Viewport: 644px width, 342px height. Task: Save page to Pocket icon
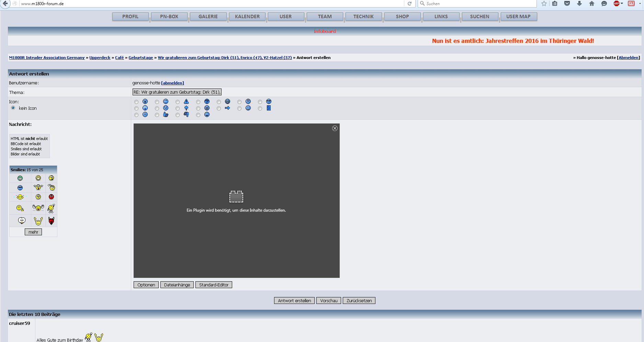click(x=567, y=4)
